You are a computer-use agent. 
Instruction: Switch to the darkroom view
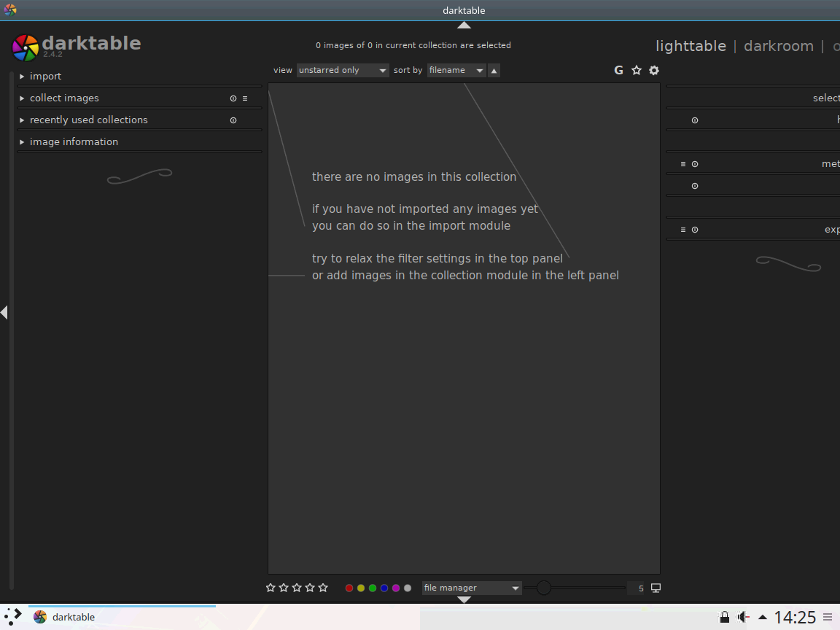coord(779,46)
